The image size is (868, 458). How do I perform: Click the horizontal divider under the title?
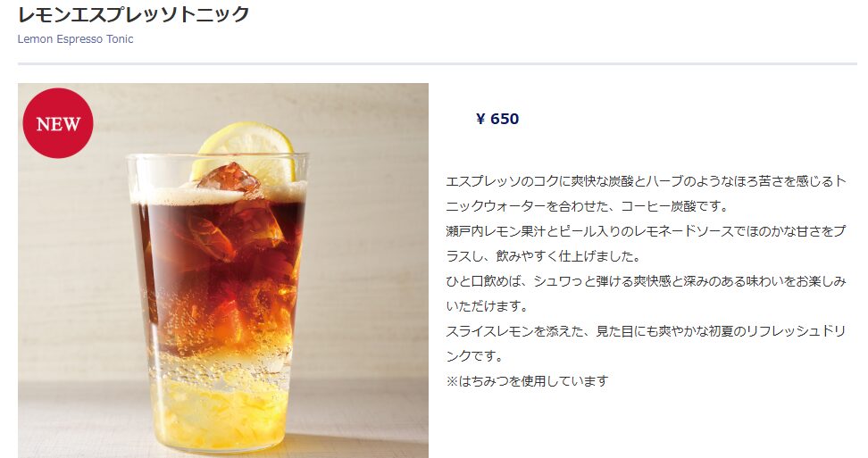coord(438,64)
